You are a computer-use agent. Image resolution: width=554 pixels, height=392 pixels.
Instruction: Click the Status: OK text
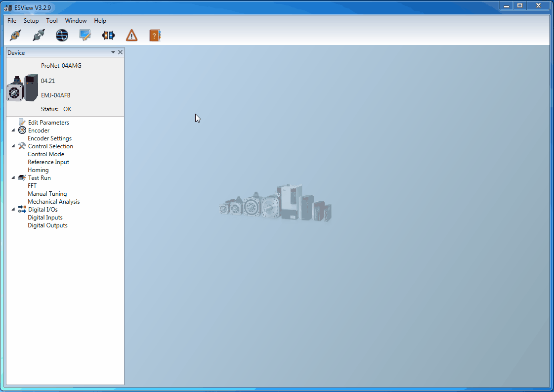point(56,109)
